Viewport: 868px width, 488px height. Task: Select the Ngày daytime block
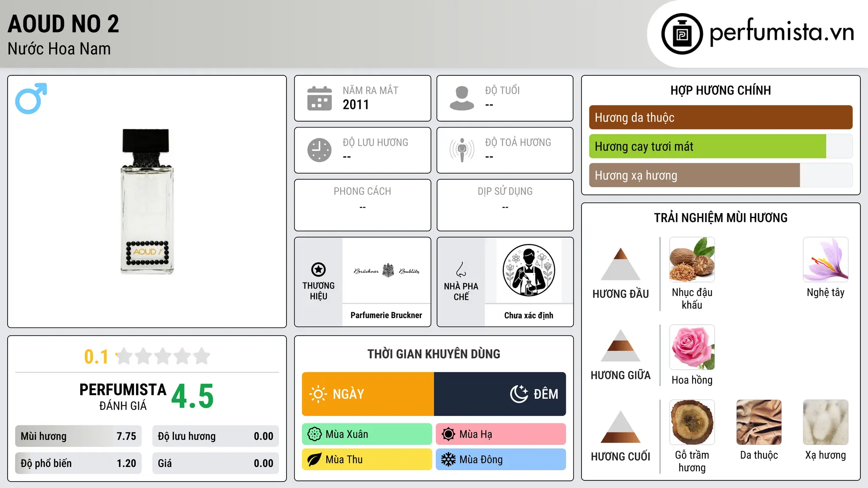368,394
